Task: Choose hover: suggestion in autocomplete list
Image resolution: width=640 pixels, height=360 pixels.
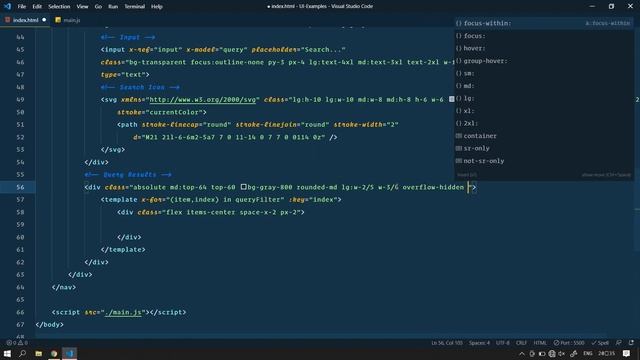Action: (x=544, y=48)
